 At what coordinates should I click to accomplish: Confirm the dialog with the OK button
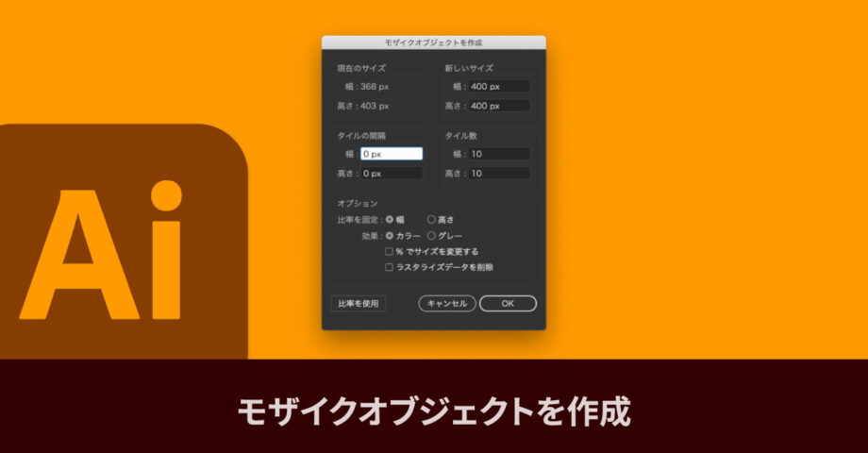point(508,304)
